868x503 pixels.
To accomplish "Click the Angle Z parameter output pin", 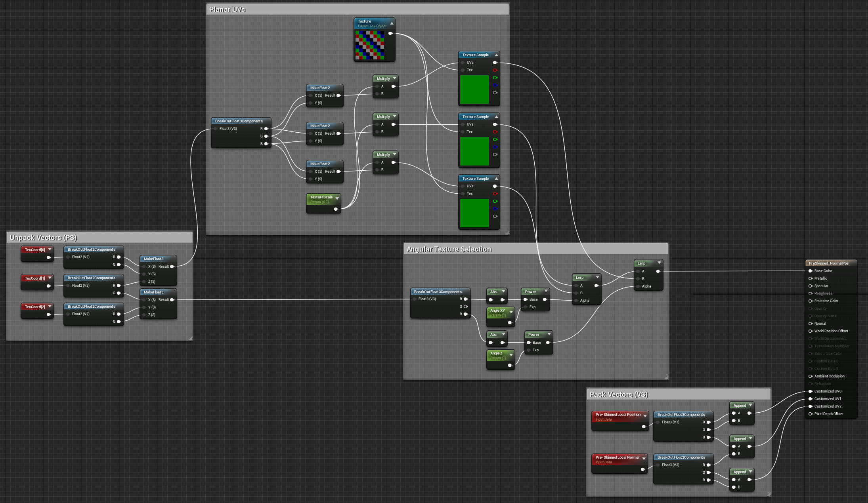I will [x=510, y=365].
